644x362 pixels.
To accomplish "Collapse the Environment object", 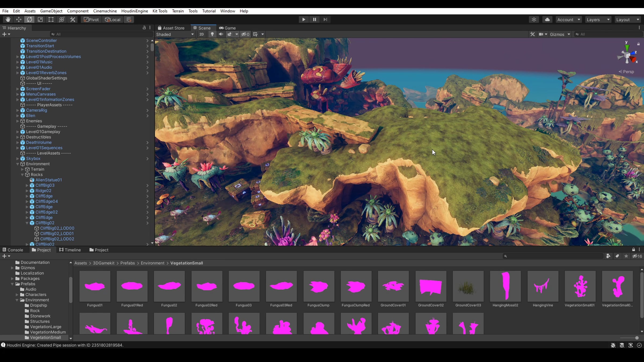I will (18, 164).
